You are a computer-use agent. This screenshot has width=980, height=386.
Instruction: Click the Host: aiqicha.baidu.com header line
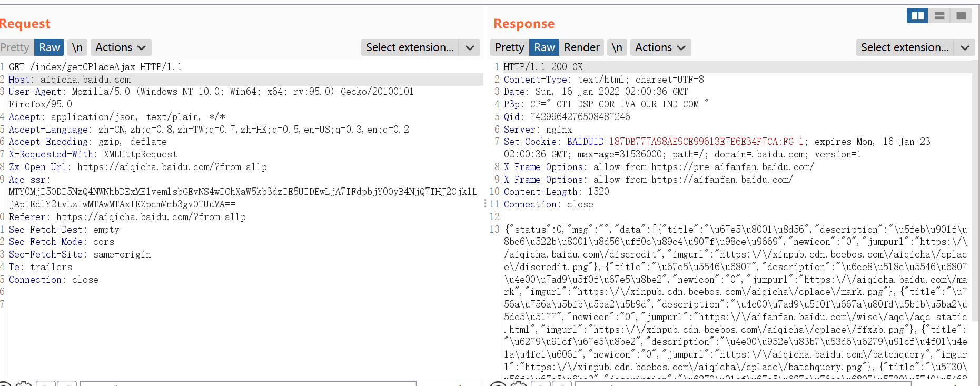click(70, 80)
